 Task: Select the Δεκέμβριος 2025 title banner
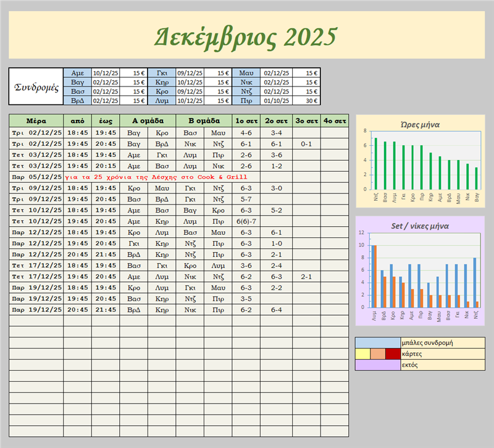click(x=246, y=37)
